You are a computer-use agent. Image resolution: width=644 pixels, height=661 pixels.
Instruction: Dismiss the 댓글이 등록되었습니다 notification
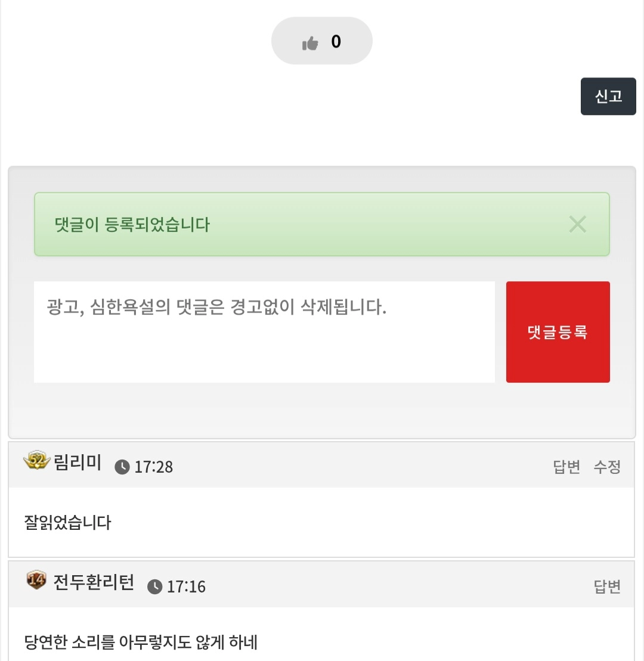tap(577, 224)
